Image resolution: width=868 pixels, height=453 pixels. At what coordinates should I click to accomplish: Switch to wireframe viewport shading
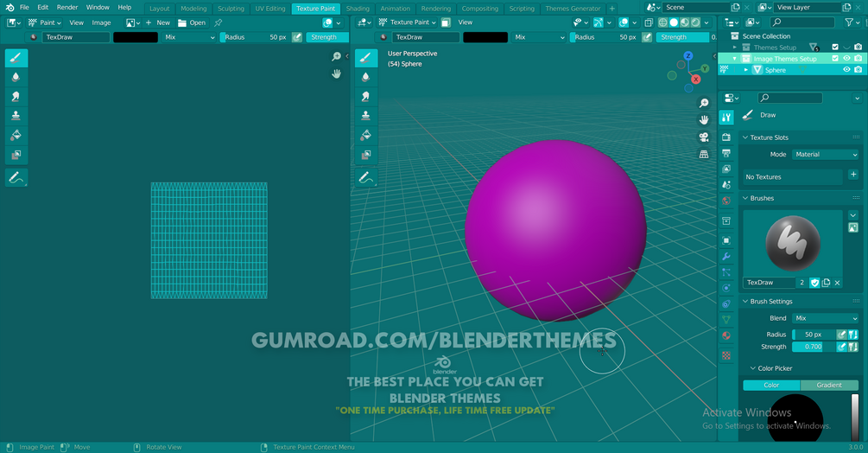[663, 22]
